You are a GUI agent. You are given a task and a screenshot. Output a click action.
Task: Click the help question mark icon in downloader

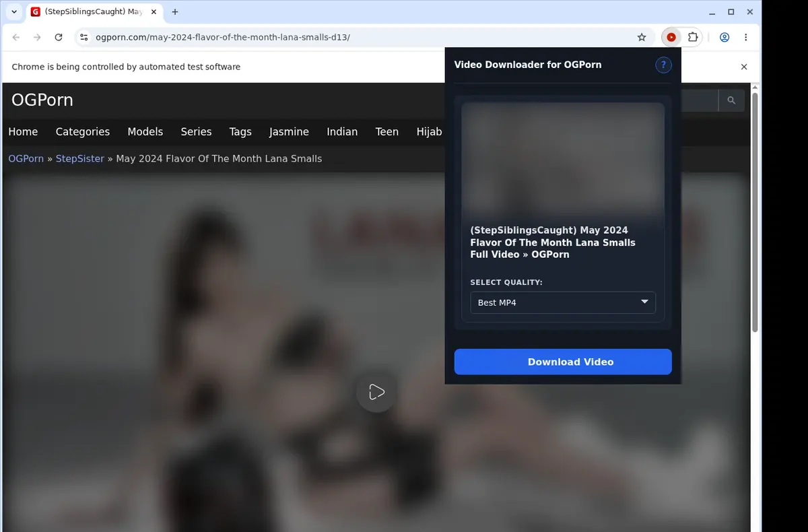[663, 65]
